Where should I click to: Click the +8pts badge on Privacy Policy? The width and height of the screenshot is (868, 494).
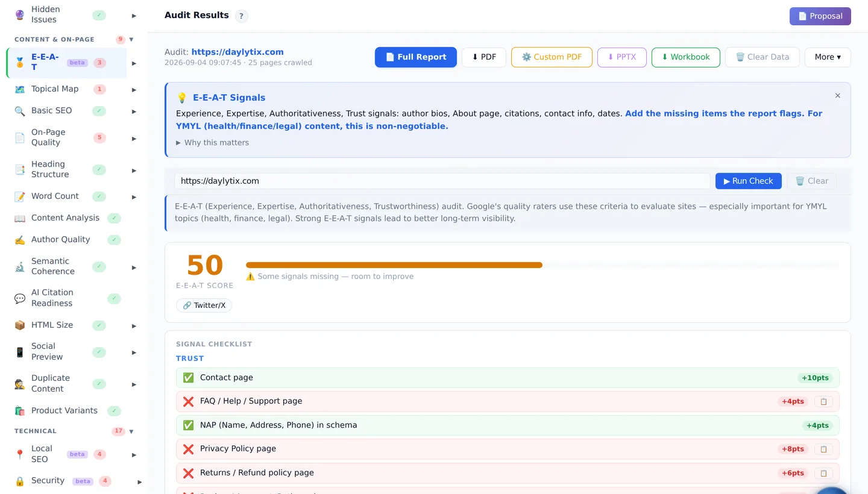pos(793,449)
